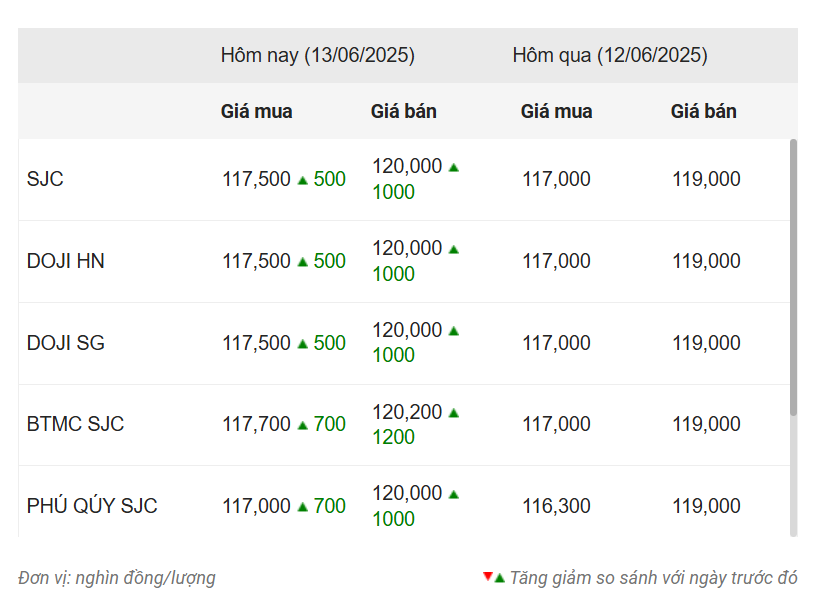This screenshot has width=814, height=616.
Task: Click up arrow next to BTMC SJC 117,700
Action: (x=303, y=426)
